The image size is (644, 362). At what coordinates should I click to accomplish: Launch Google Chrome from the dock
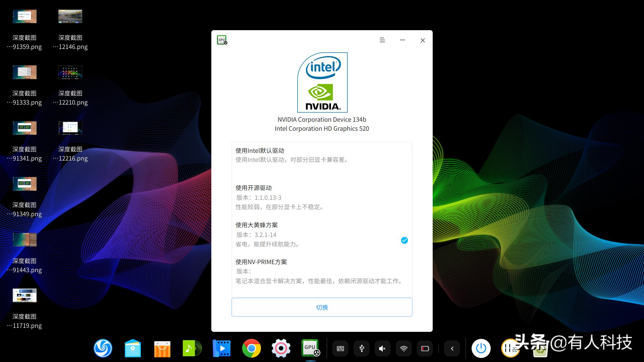251,349
